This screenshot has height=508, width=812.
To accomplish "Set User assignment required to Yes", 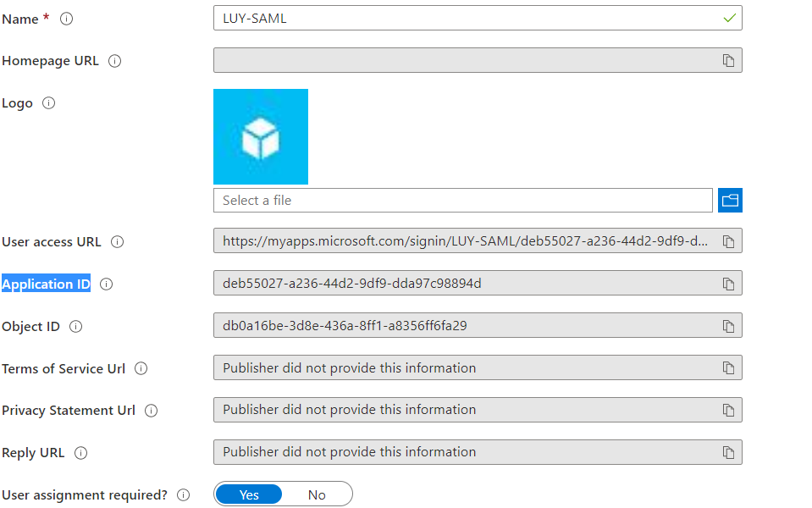I will tap(249, 494).
